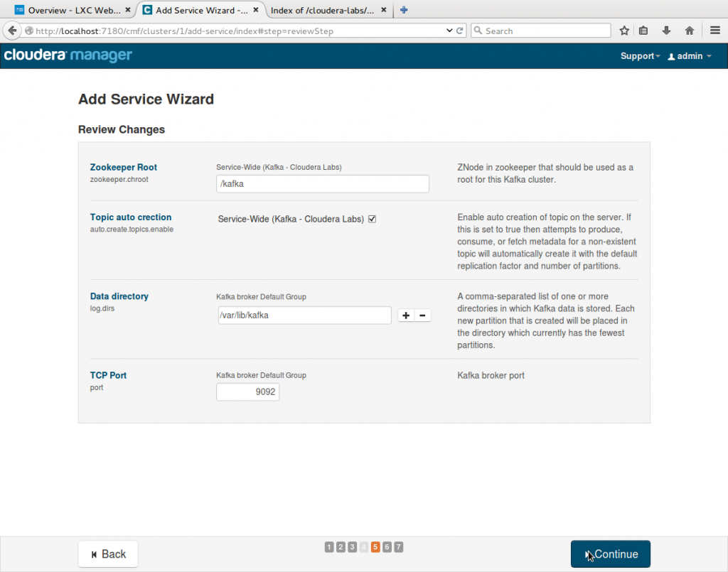Click the auto.create.topics.enable property name

[x=132, y=230]
